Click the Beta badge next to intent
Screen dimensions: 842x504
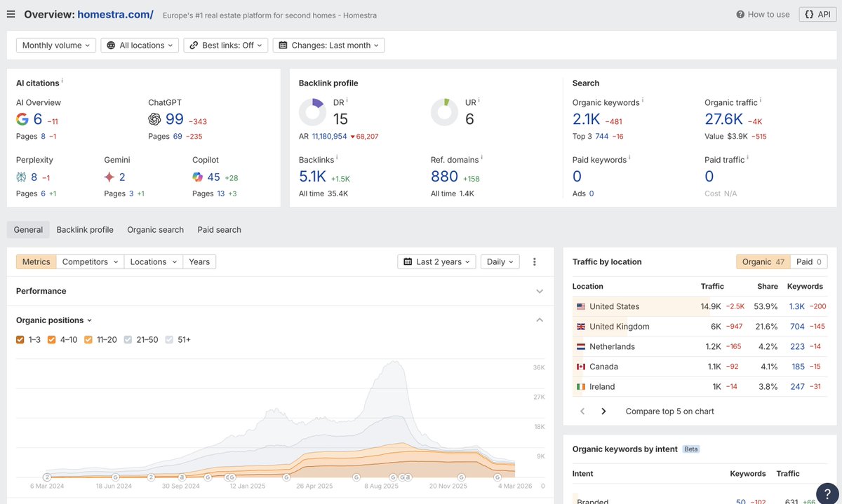coord(691,449)
